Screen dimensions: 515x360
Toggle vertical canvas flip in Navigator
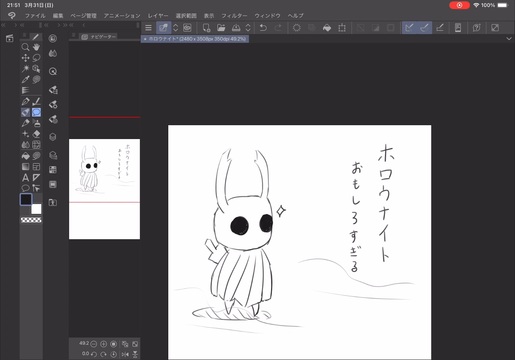(135, 354)
